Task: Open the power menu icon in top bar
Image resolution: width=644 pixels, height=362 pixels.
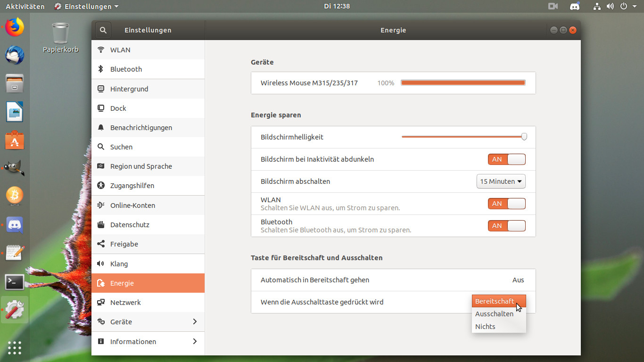Action: (x=624, y=6)
